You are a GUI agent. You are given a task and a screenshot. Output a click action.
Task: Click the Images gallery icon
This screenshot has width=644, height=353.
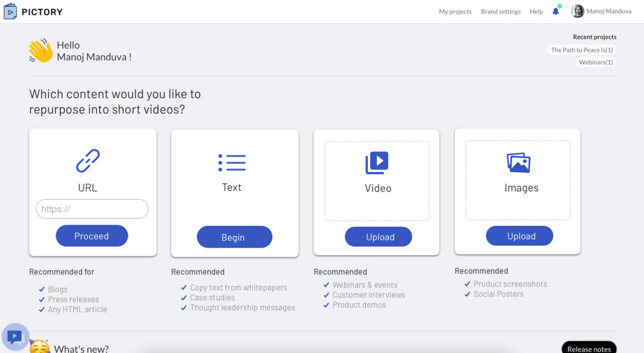click(x=518, y=162)
